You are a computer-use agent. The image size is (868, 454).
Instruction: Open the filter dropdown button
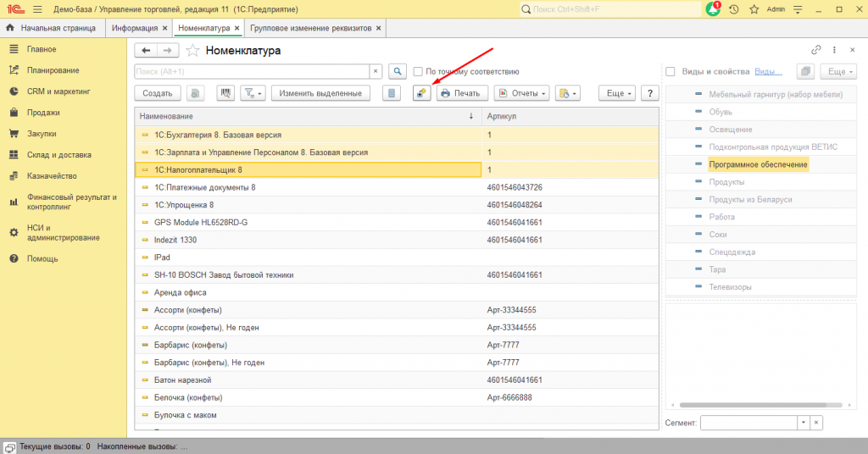[x=253, y=93]
